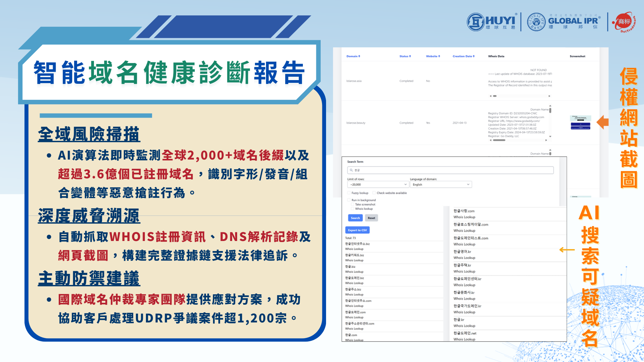Screen dimensions: 644x362
Task: Click Whois Lookup under 한글국가도메인.kr
Action: [464, 312]
